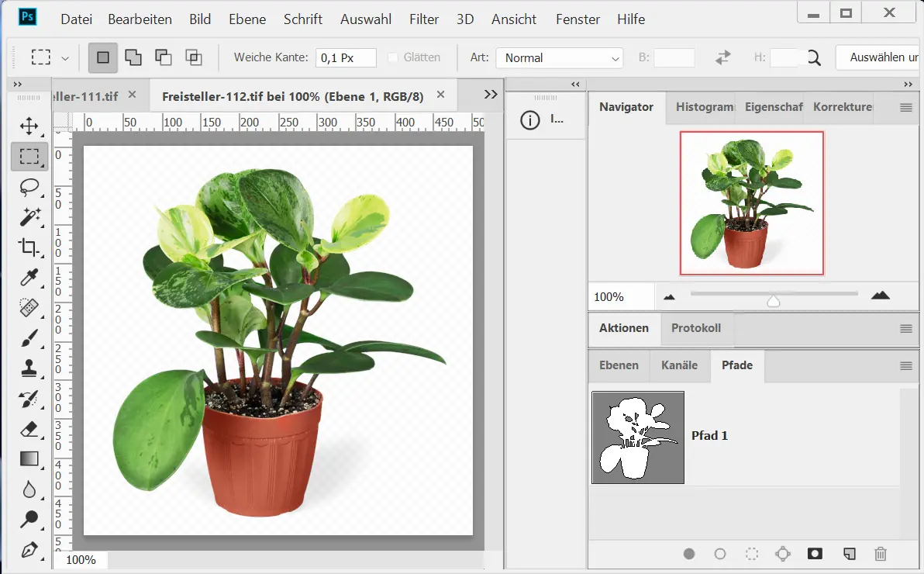The image size is (924, 574).
Task: Choose the Brush tool
Action: pyautogui.click(x=29, y=338)
